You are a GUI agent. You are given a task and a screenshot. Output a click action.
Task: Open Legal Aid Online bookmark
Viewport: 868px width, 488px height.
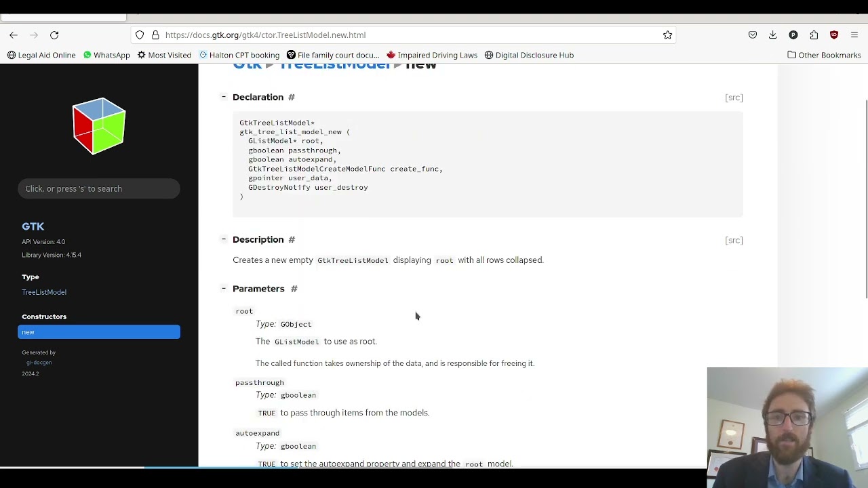coord(41,55)
